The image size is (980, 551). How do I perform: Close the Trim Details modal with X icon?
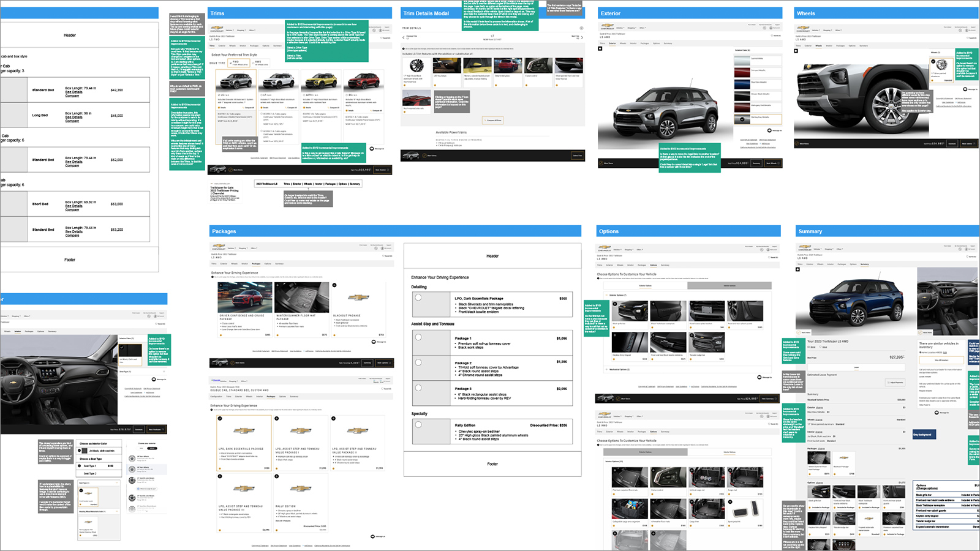click(581, 28)
